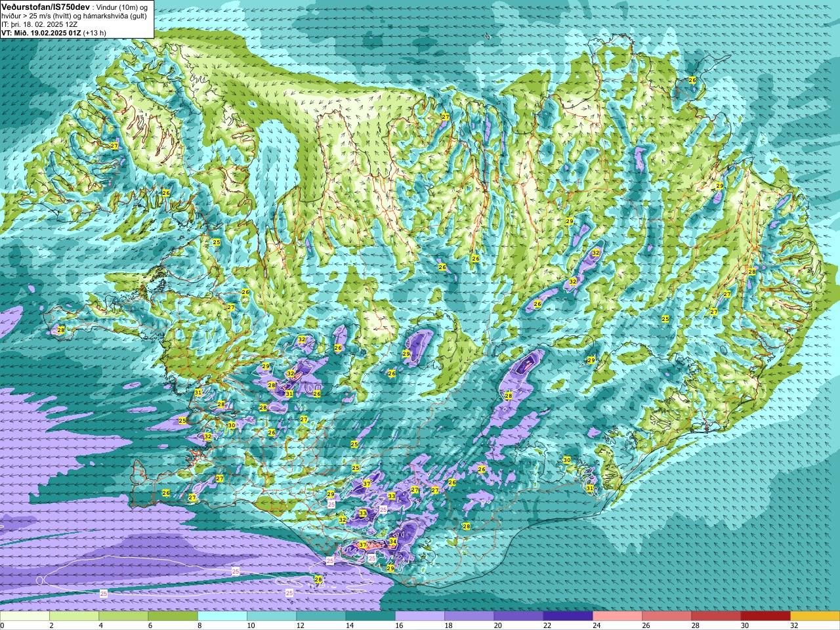Viewport: 840px width, 630px height.
Task: Select the above-32 m/s orange-yellow legend swatch
Action: point(815,616)
